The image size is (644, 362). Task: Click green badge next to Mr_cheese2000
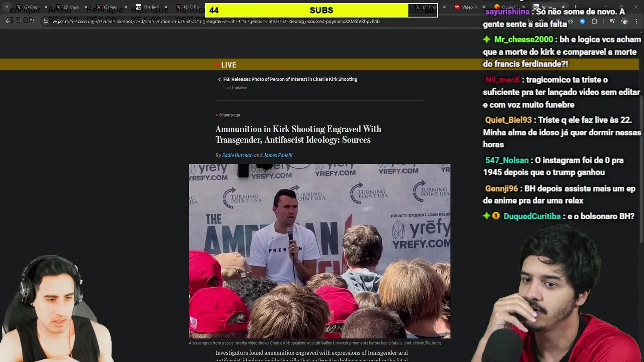pos(487,39)
